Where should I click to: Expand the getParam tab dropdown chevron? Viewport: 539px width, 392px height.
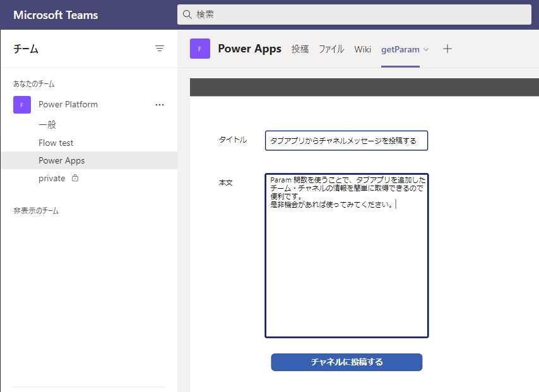pos(426,49)
